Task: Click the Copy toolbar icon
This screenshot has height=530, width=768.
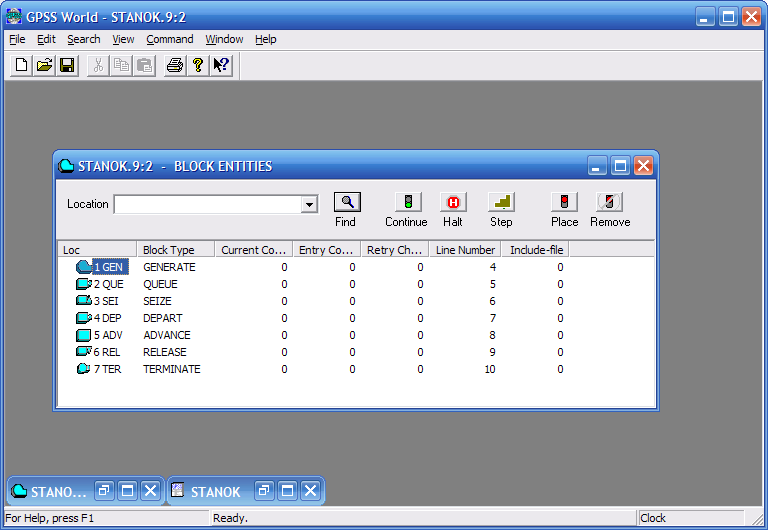Action: [121, 65]
